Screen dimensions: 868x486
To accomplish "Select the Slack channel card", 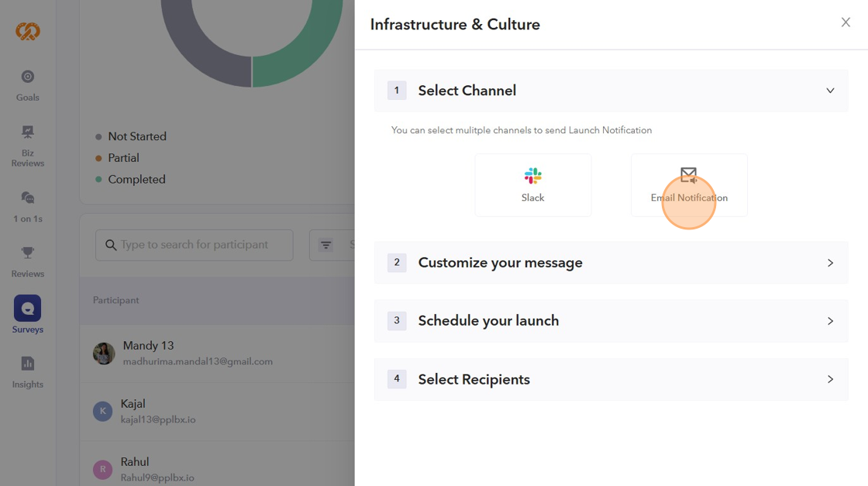I will (x=533, y=185).
